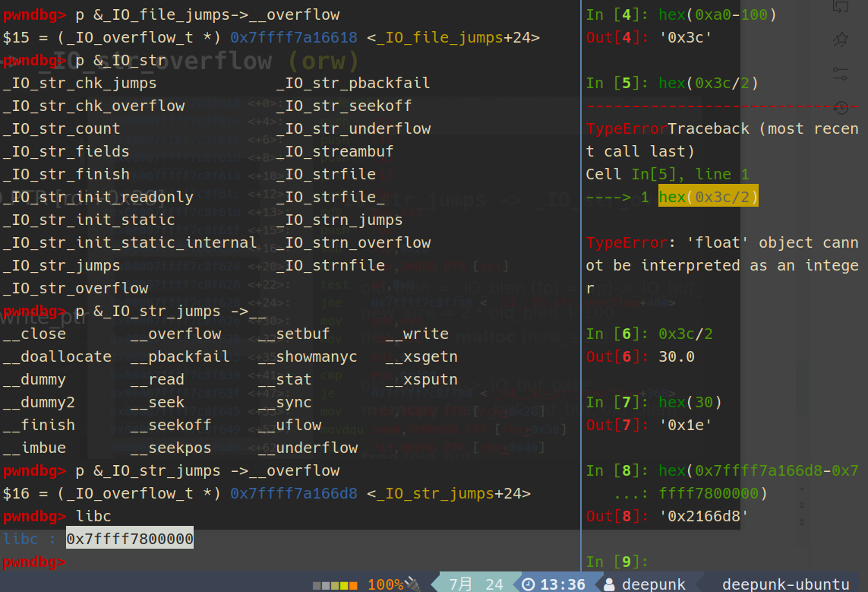Select highlighted libc address 0x7ffff7800000

[130, 538]
